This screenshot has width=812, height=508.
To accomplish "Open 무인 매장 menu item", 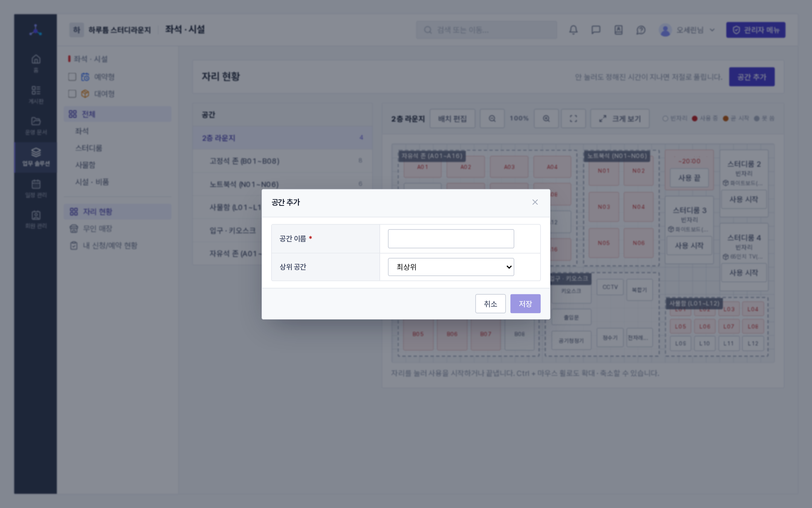I will [x=117, y=228].
